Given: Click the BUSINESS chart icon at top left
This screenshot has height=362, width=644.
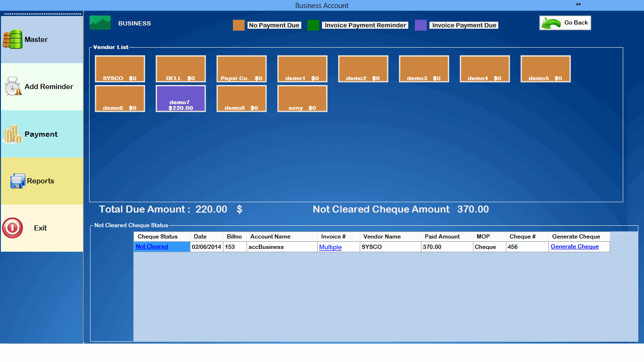Looking at the screenshot, I should [x=99, y=23].
